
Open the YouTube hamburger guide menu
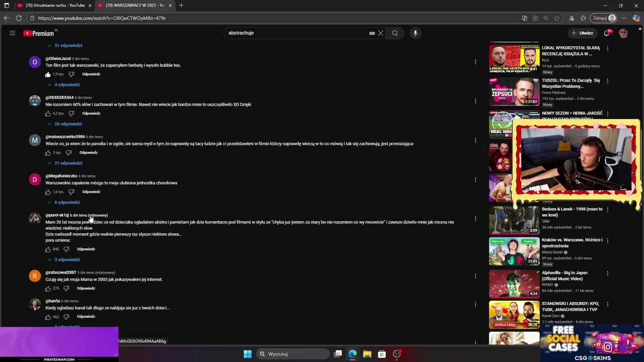[x=12, y=33]
